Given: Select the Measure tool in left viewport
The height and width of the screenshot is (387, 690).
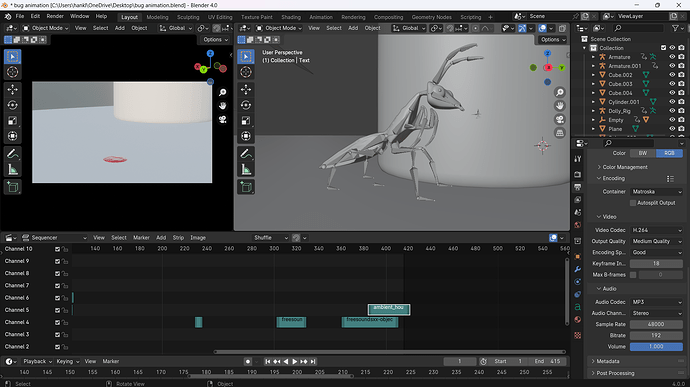Looking at the screenshot, I should pyautogui.click(x=12, y=170).
